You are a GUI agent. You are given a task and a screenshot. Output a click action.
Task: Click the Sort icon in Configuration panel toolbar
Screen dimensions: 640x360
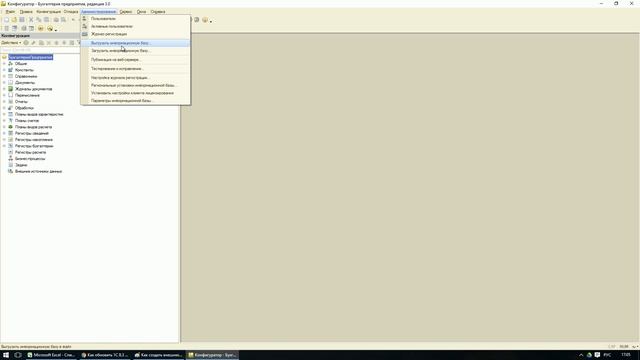coord(72,42)
